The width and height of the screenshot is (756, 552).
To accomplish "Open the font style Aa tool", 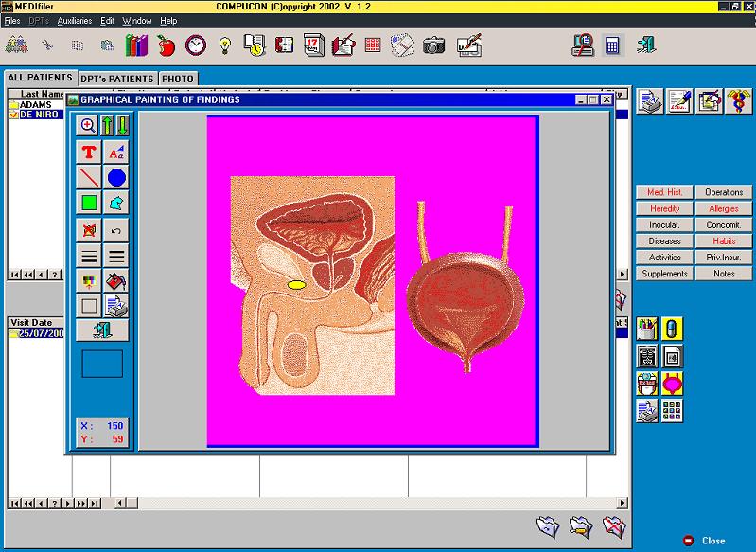I will [116, 152].
